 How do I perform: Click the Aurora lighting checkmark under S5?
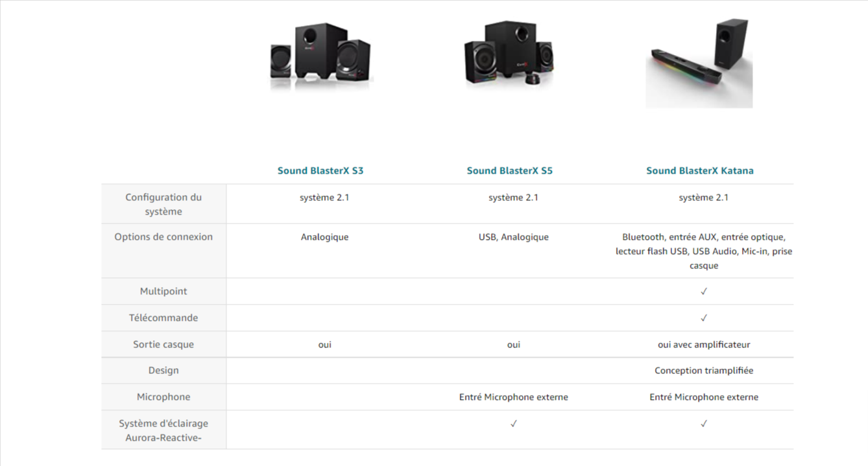click(x=513, y=424)
